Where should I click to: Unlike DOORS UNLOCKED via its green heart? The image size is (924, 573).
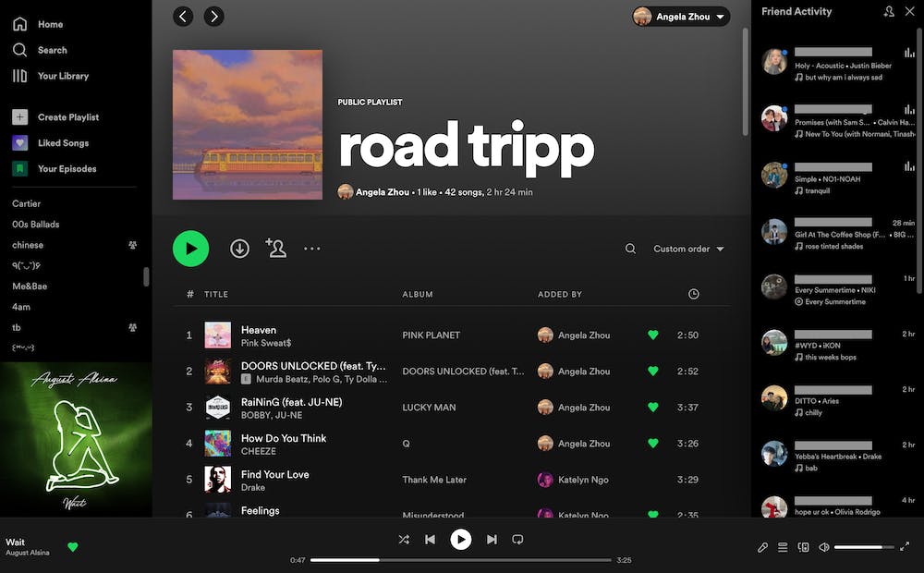[x=653, y=372]
